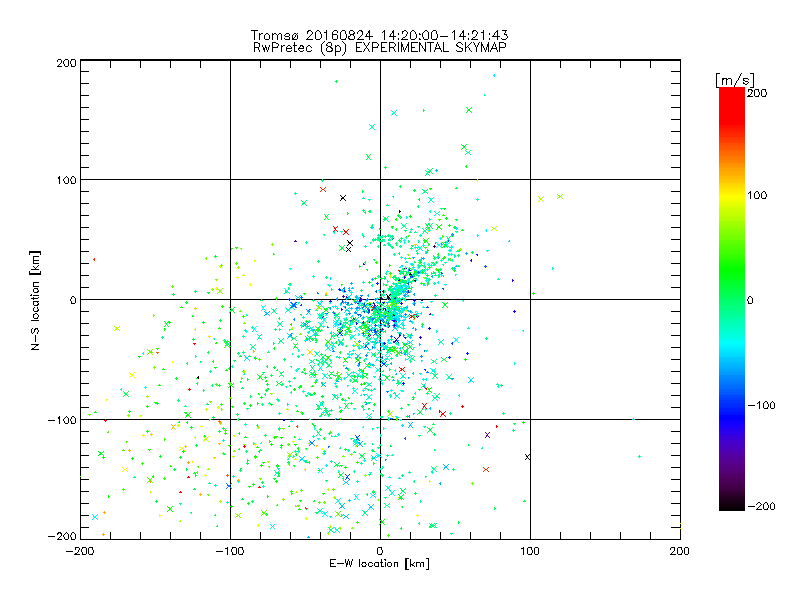Click the y-axis tick label '-100'
Viewport: 800px width, 600px height.
pos(62,420)
